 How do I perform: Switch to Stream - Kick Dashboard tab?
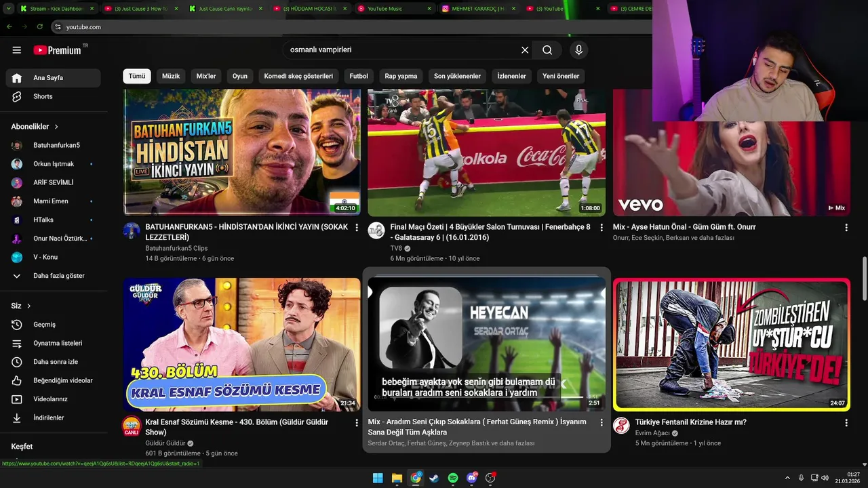click(x=57, y=9)
